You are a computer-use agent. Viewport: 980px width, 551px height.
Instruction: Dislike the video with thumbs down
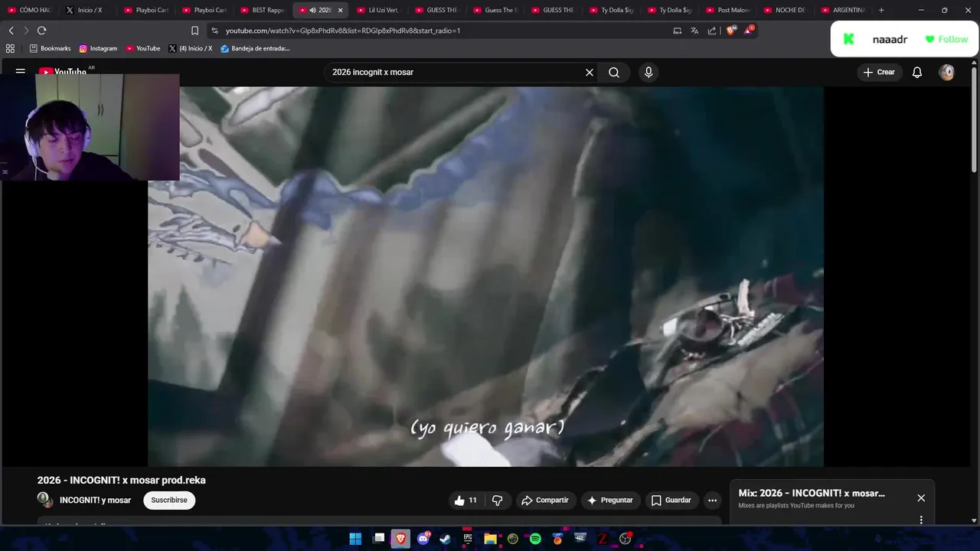pyautogui.click(x=497, y=500)
